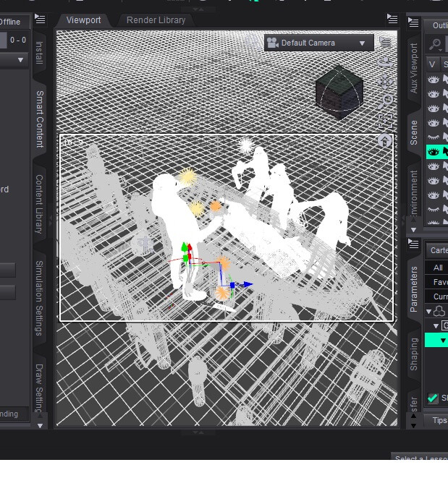This screenshot has width=448, height=478.
Task: Switch to the Viewport tab
Action: click(x=83, y=20)
